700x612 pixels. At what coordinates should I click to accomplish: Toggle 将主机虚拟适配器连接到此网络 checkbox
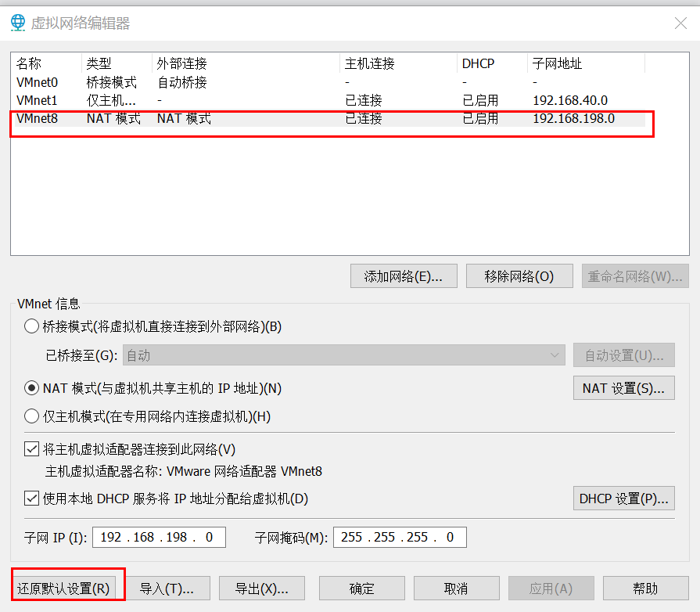(x=31, y=449)
